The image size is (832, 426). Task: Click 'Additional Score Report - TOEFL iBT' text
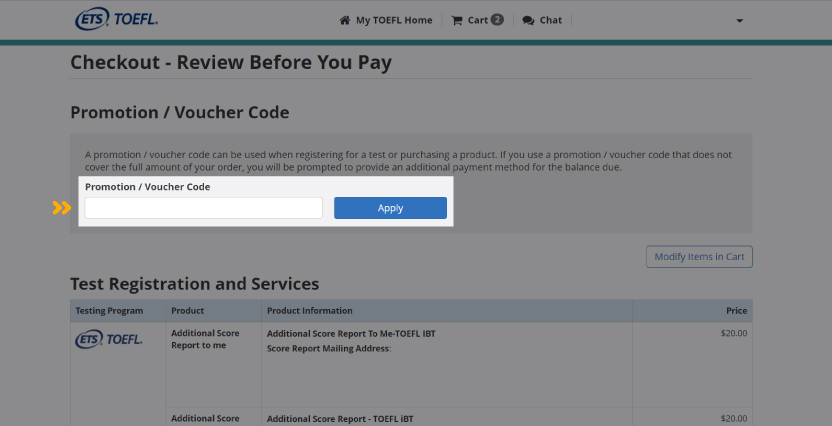[340, 419]
